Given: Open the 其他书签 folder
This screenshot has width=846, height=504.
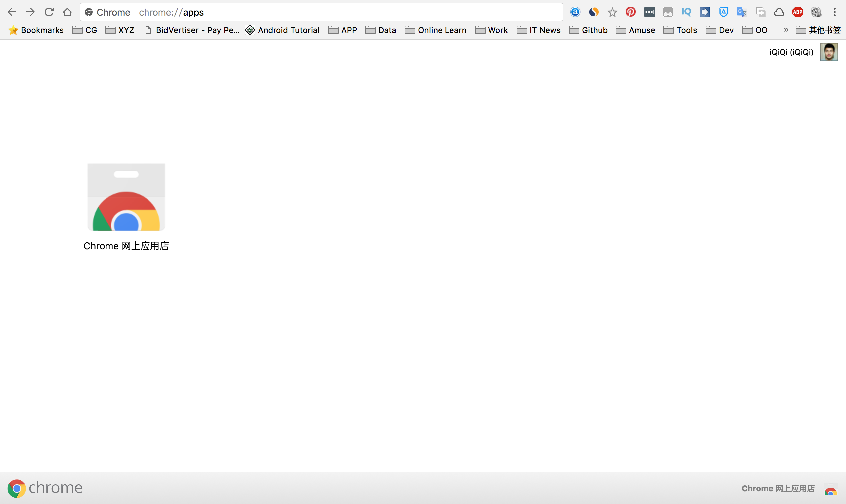Looking at the screenshot, I should tap(818, 30).
